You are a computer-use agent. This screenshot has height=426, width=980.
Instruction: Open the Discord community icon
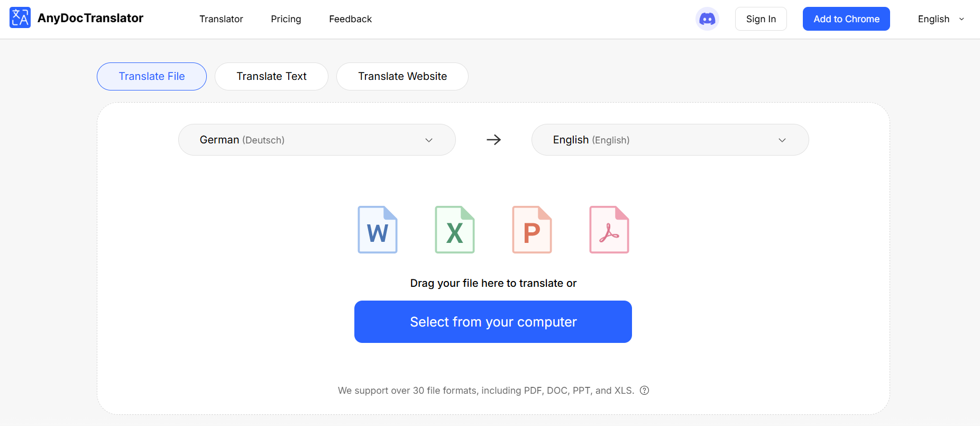tap(707, 19)
